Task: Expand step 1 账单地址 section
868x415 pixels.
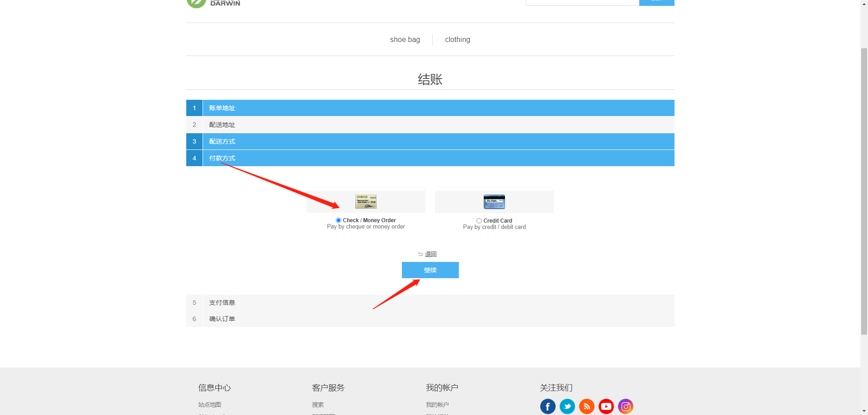Action: click(222, 108)
